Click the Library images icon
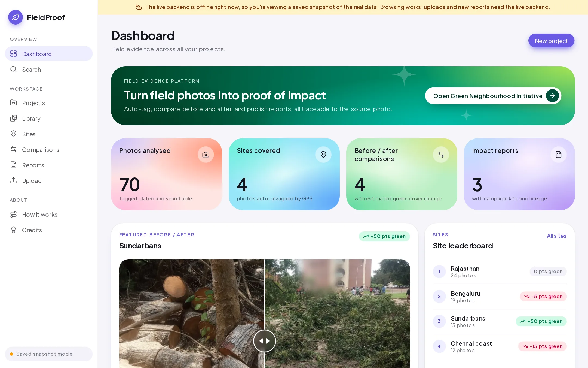Viewport: 588px width, 368px height. (x=13, y=118)
